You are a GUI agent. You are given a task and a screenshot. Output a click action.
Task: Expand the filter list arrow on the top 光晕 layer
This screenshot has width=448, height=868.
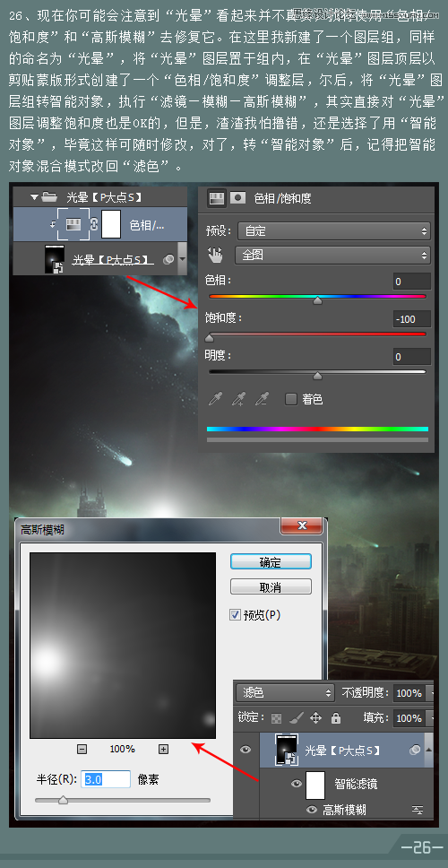click(181, 258)
